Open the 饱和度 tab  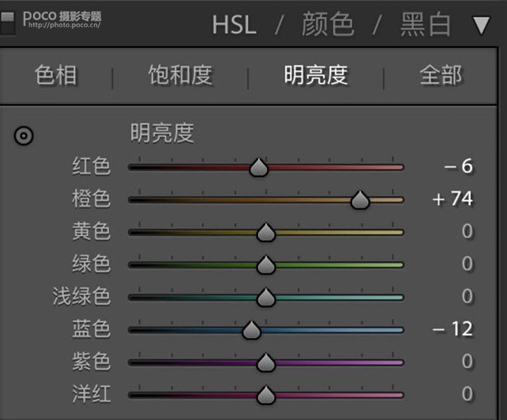[180, 75]
